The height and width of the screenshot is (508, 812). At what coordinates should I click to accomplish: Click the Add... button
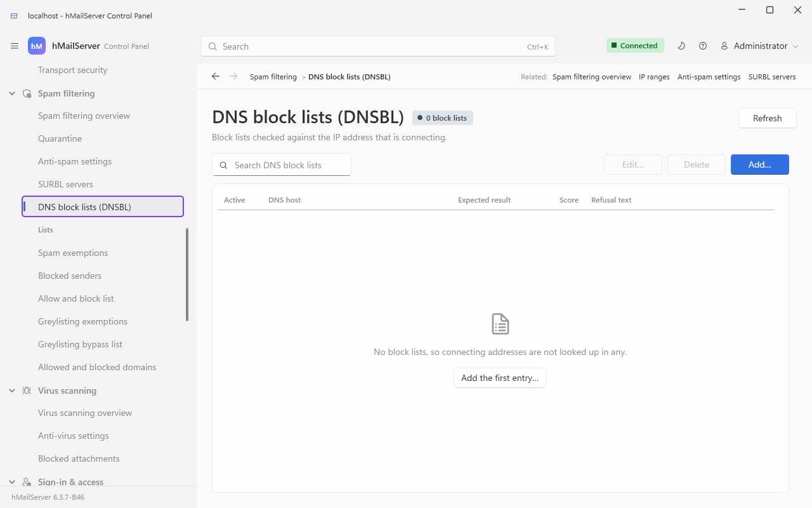point(759,164)
